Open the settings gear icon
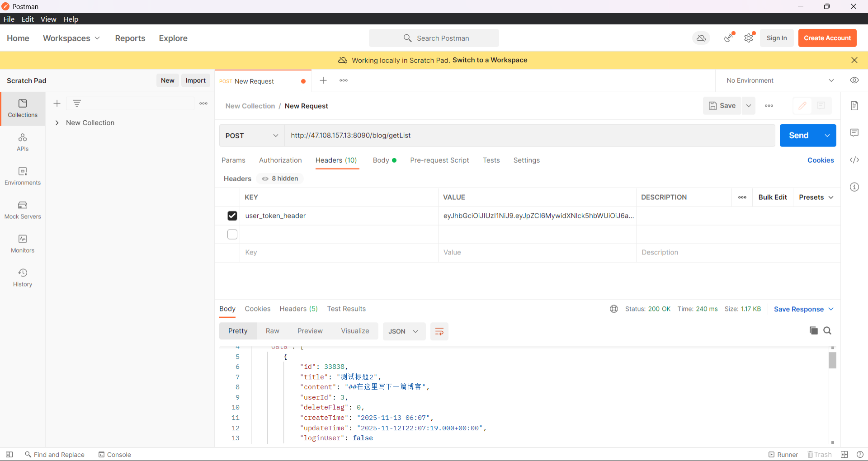Image resolution: width=868 pixels, height=461 pixels. coord(749,38)
